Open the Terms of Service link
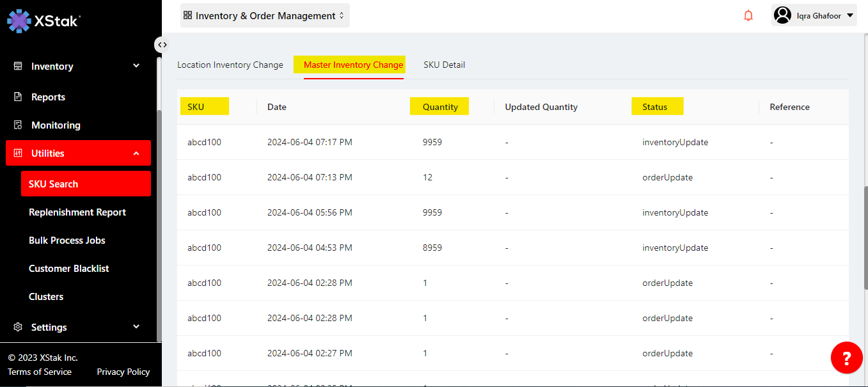This screenshot has height=387, width=868. pyautogui.click(x=40, y=372)
